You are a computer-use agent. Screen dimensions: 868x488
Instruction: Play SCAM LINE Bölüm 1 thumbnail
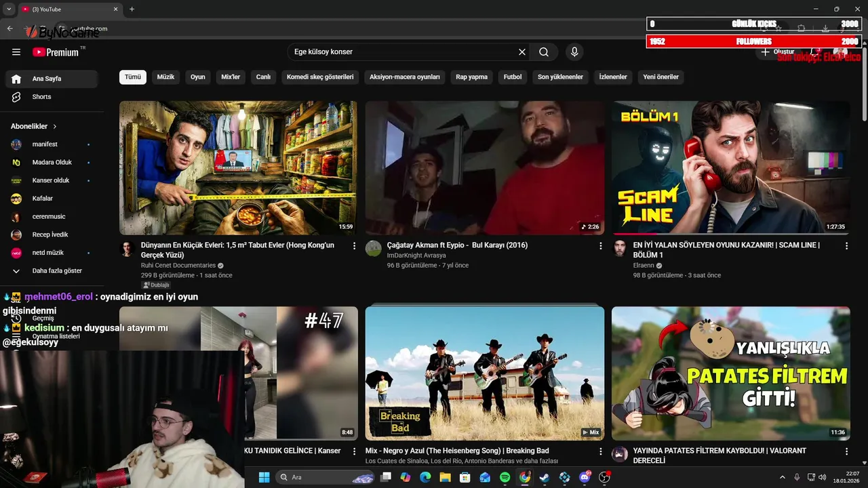point(731,167)
